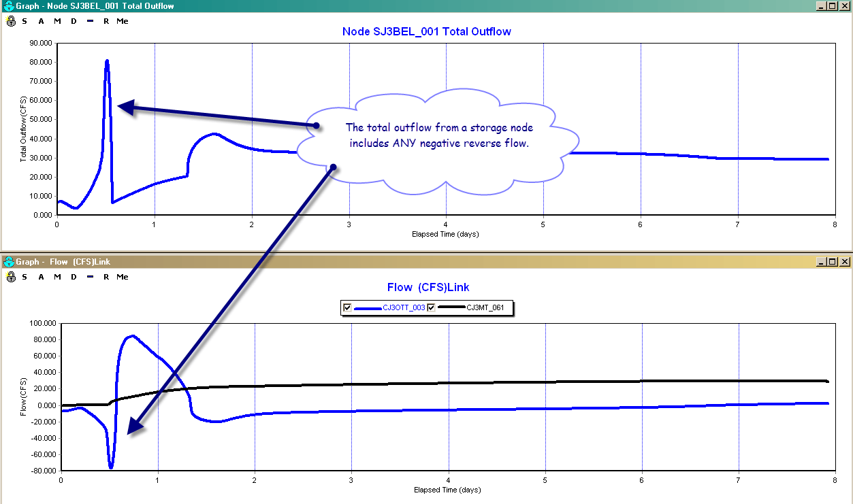Click the M button in Total Outflow toolbar
The width and height of the screenshot is (853, 504).
click(58, 21)
